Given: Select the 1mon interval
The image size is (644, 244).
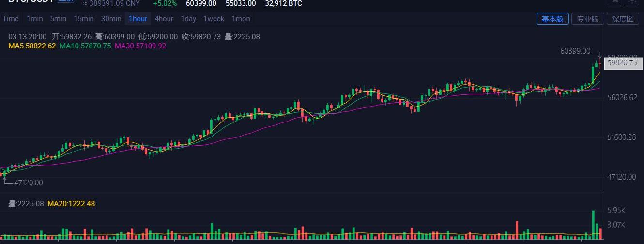Looking at the screenshot, I should 241,19.
